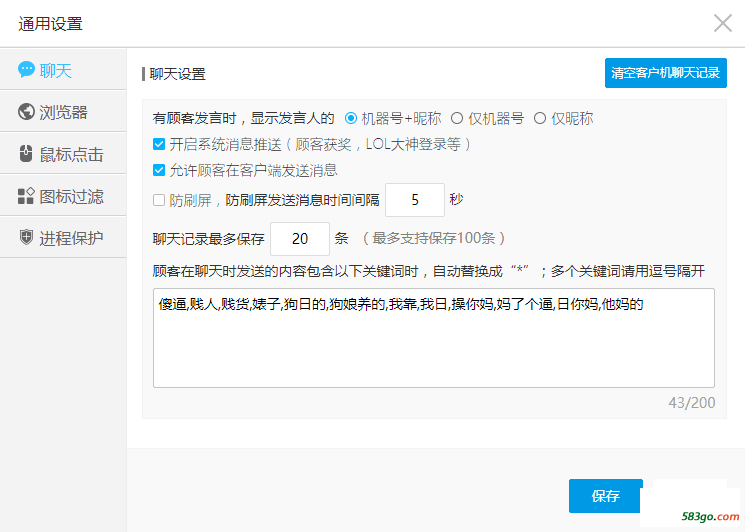Choose the 仅机器号 radio option

[457, 118]
